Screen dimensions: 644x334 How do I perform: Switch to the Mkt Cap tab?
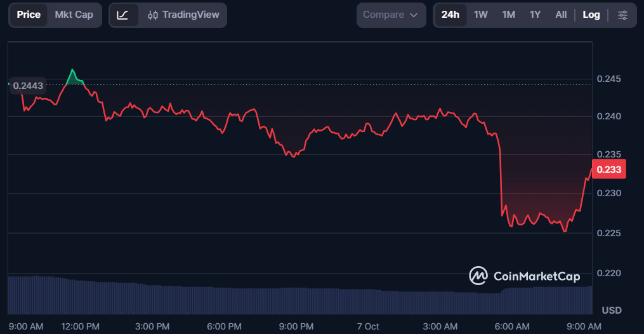(74, 15)
